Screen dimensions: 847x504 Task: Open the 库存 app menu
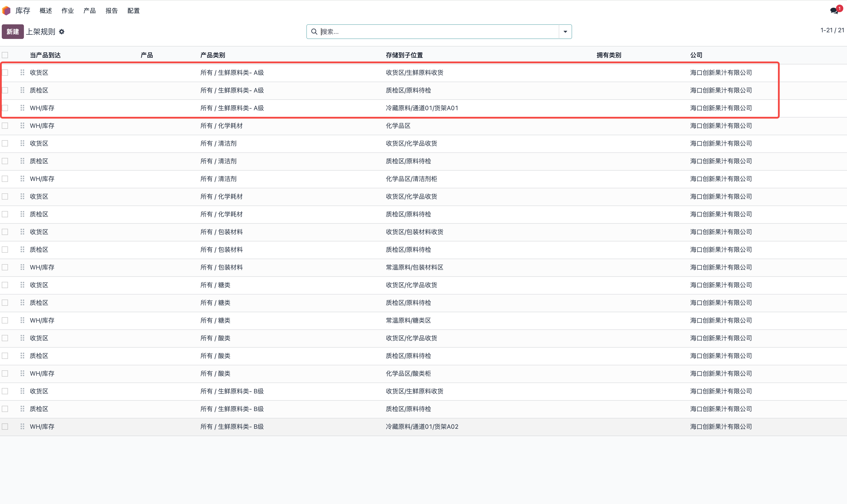tap(23, 11)
